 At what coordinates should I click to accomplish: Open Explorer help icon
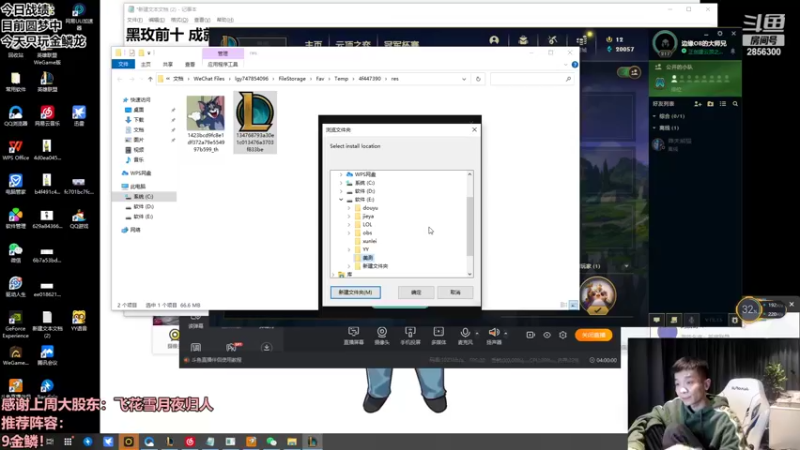point(574,64)
